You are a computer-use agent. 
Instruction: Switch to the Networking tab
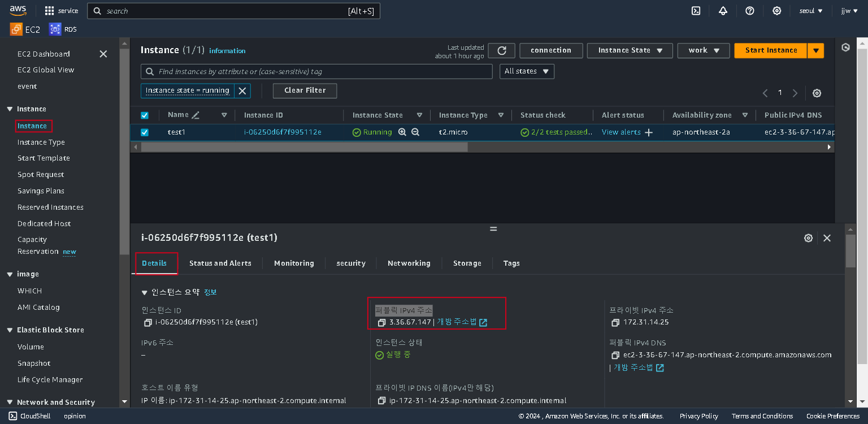(x=409, y=263)
